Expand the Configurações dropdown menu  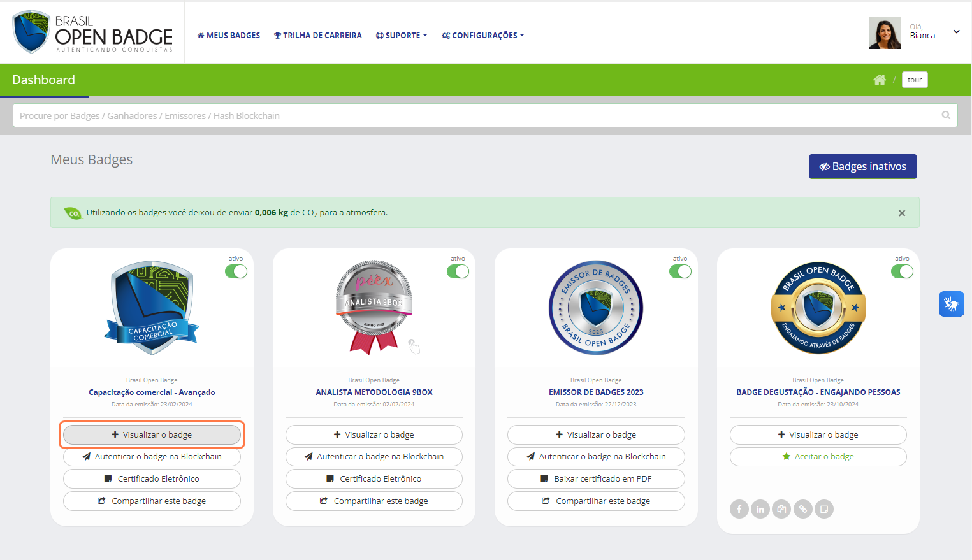[483, 36]
